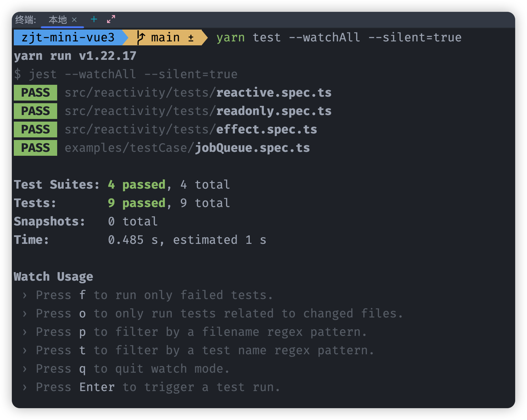This screenshot has height=420, width=527.
Task: Click PASS badge next to jobQueue.spec.ts
Action: pyautogui.click(x=35, y=148)
